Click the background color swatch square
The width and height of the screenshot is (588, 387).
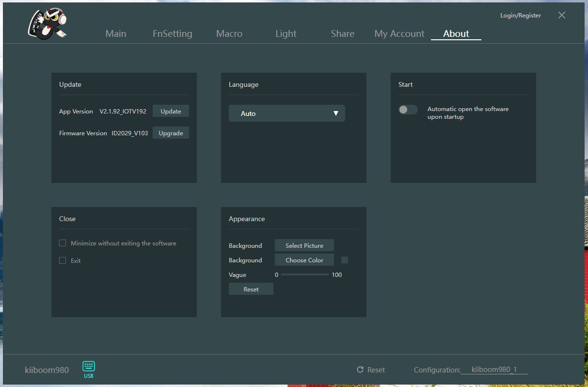(345, 260)
